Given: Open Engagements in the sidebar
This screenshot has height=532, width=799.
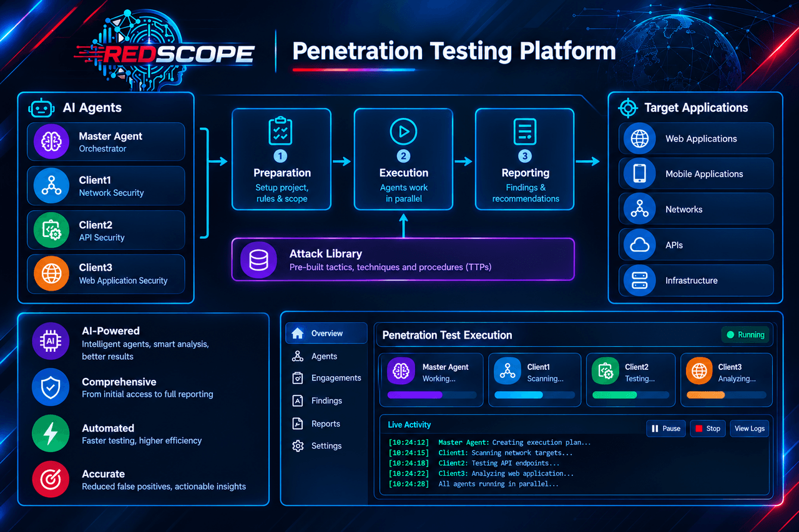Looking at the screenshot, I should [326, 378].
